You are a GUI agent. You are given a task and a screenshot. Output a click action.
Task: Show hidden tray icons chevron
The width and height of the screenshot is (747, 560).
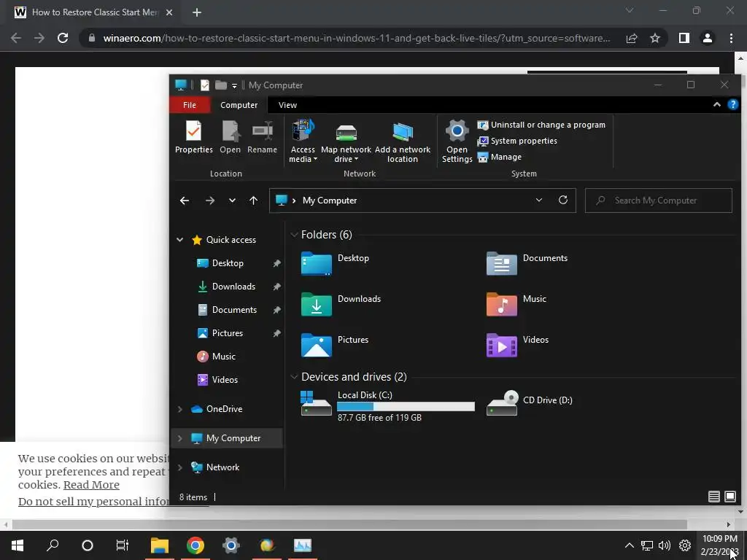630,545
